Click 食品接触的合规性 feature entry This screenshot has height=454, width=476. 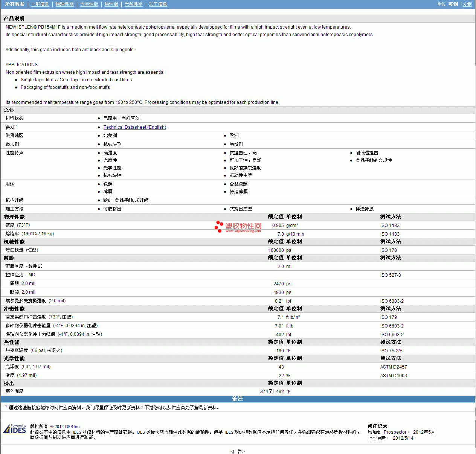pyautogui.click(x=374, y=160)
